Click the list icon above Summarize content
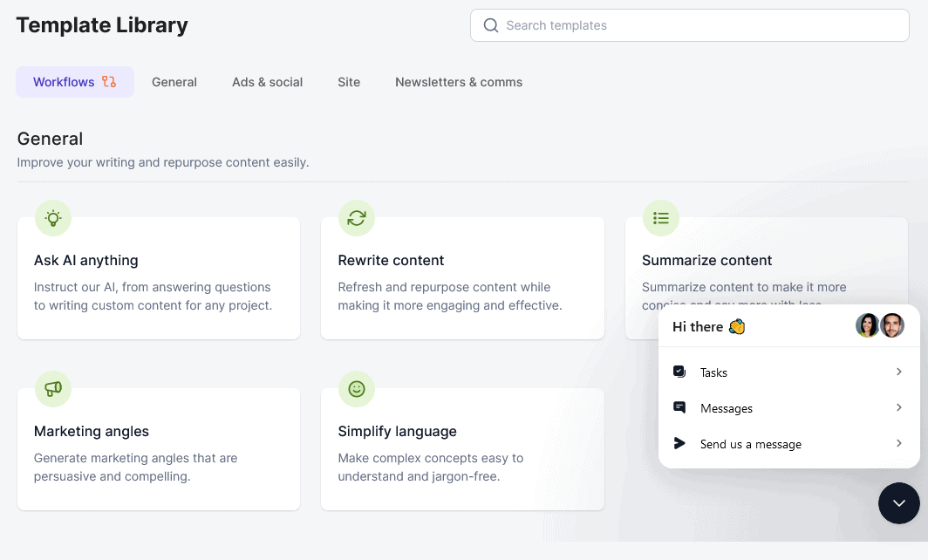The height and width of the screenshot is (560, 928). (x=660, y=218)
